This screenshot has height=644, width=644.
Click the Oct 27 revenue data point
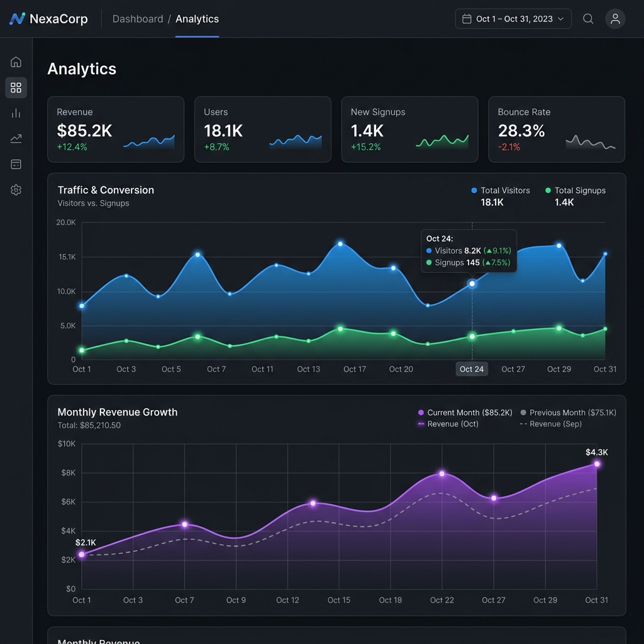coord(494,498)
